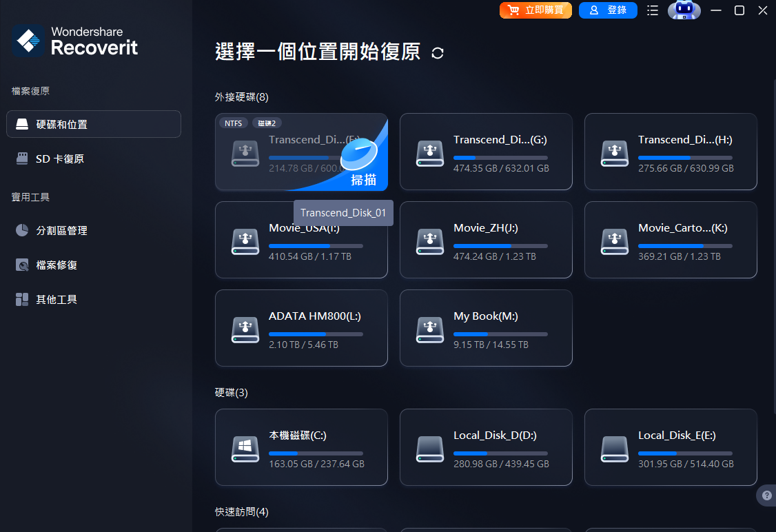Click the USB drive icon on scanning Transcend card
This screenshot has width=776, height=532.
tap(245, 154)
